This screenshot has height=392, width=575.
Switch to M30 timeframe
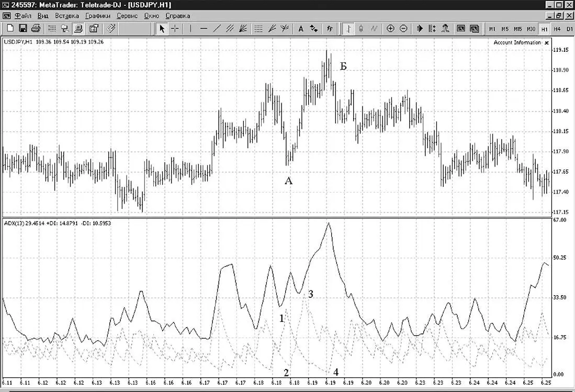pos(531,29)
